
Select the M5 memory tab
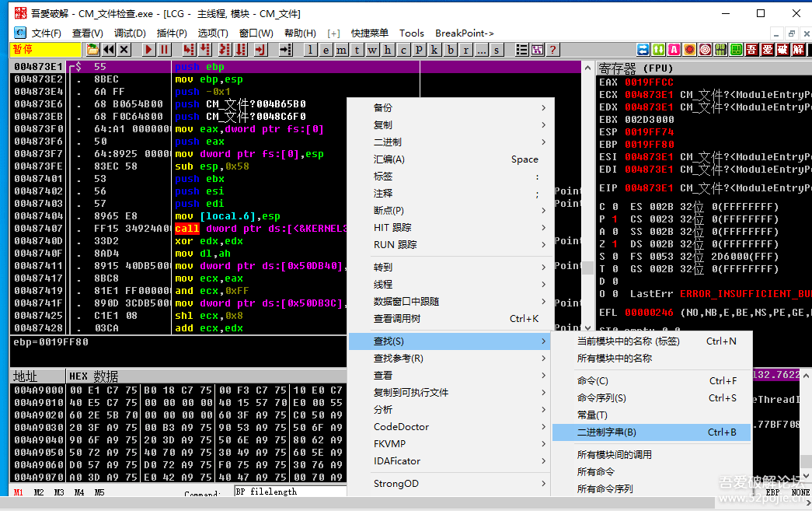point(99,492)
